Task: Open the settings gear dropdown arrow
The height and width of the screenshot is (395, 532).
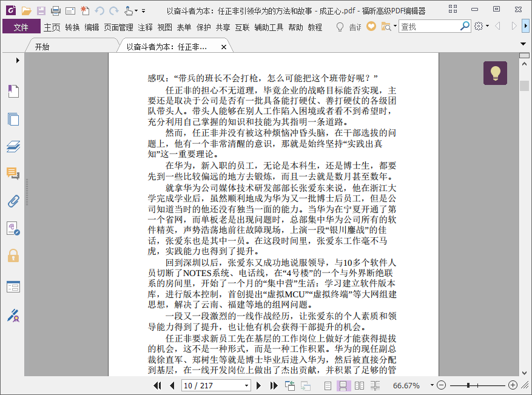Action: (x=487, y=26)
